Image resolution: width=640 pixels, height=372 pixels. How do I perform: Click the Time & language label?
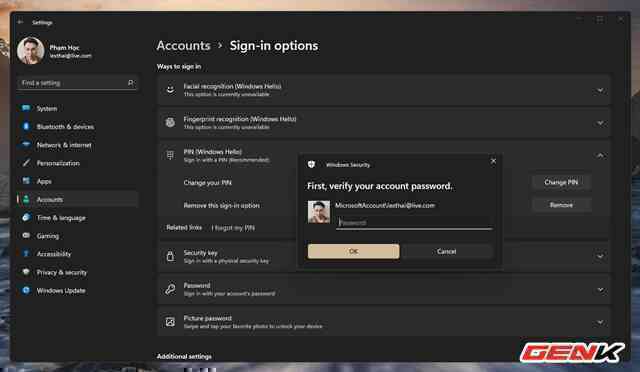pyautogui.click(x=61, y=218)
